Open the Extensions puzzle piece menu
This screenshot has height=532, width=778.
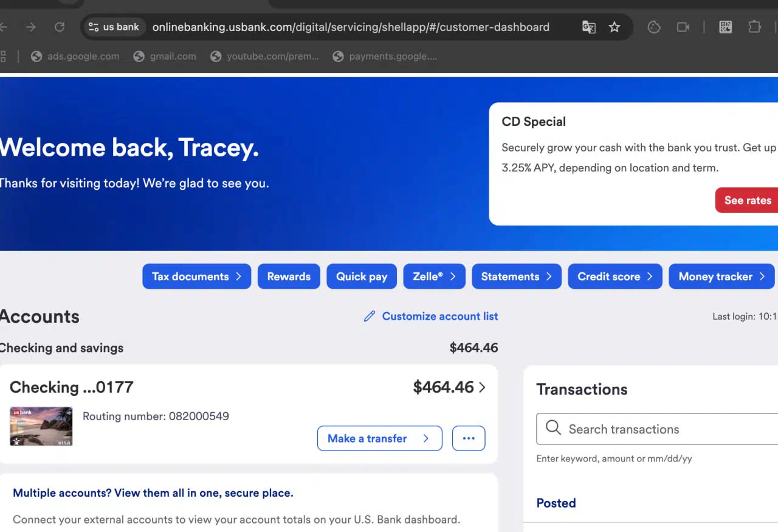(x=754, y=27)
